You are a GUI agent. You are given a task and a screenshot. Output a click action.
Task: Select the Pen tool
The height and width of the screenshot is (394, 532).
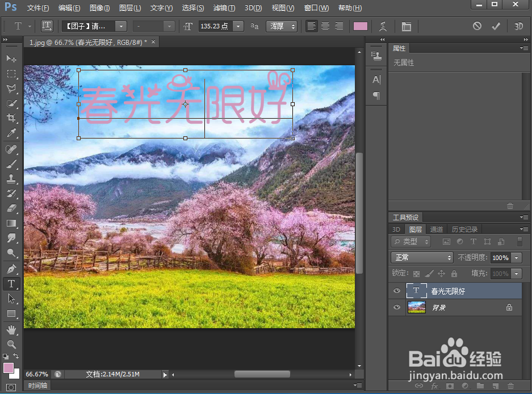(11, 269)
